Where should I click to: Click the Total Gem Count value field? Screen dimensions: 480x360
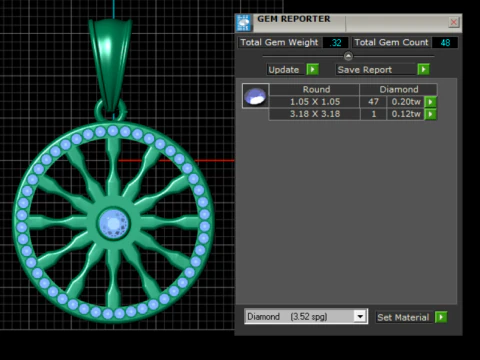(x=445, y=43)
